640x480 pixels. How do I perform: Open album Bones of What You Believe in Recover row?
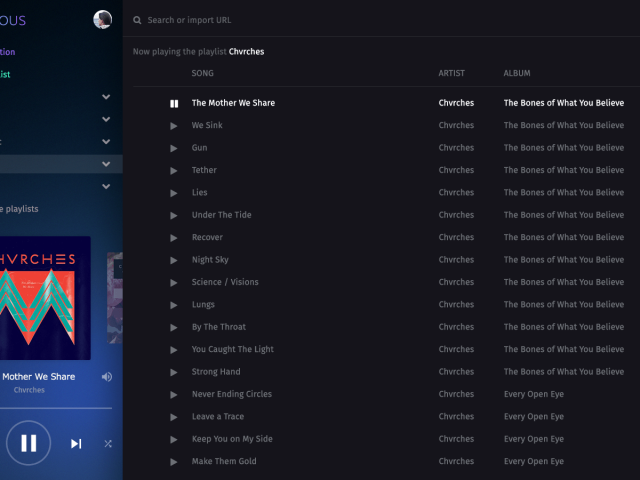564,237
